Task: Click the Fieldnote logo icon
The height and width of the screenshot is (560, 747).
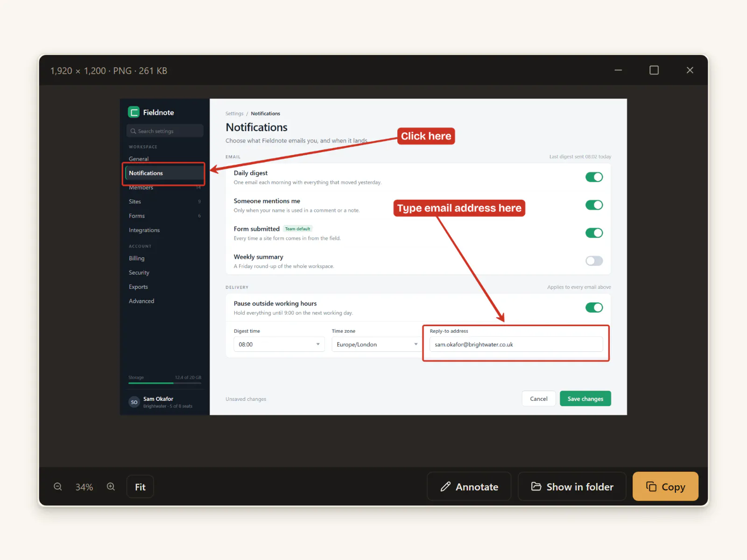Action: tap(134, 112)
